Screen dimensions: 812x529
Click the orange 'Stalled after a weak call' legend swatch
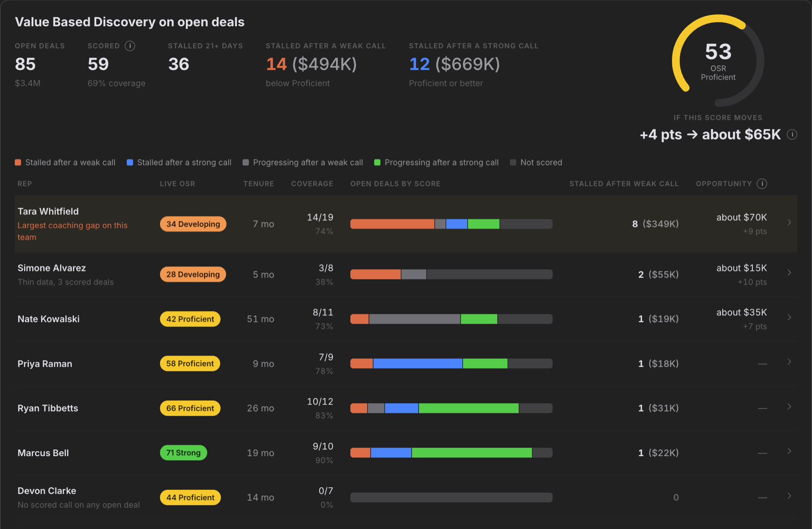pyautogui.click(x=18, y=162)
